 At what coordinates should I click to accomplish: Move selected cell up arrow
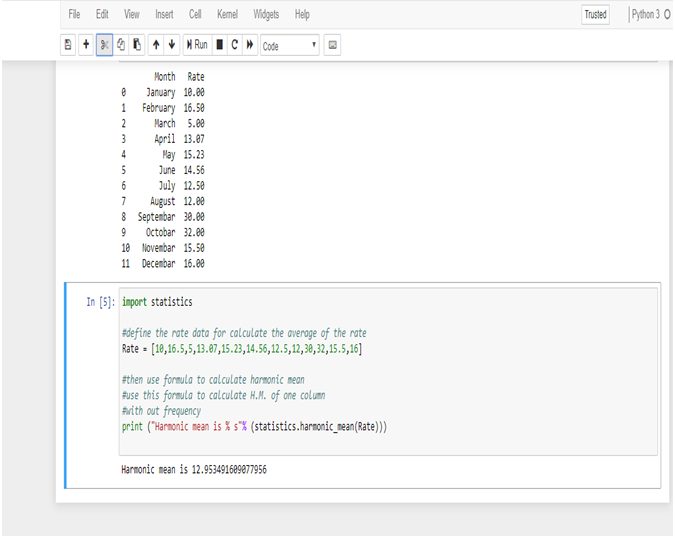[x=156, y=45]
